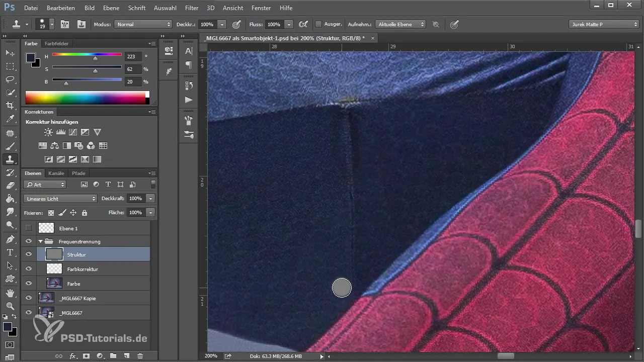
Task: Enable the Ausger. aligned checkbox
Action: 318,24
